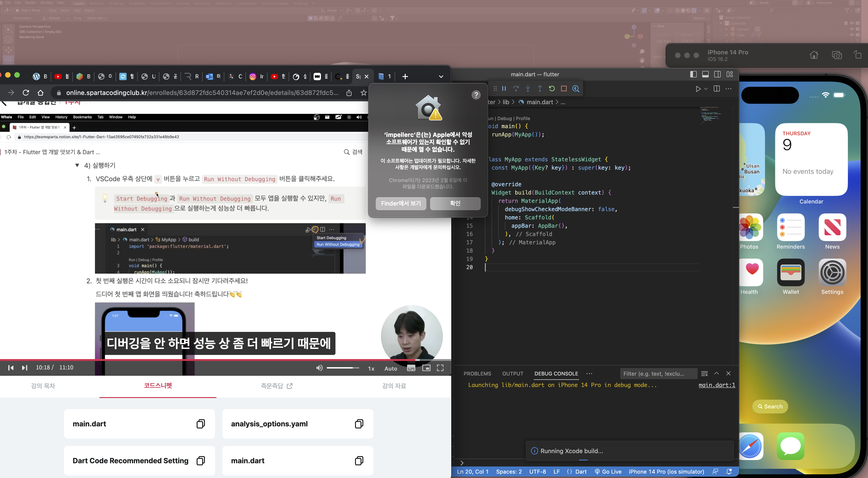Toggle fullscreen on the lecture video

[440, 368]
